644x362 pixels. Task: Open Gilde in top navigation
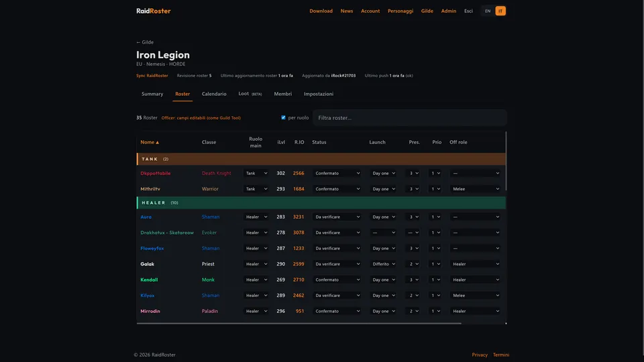(x=427, y=11)
